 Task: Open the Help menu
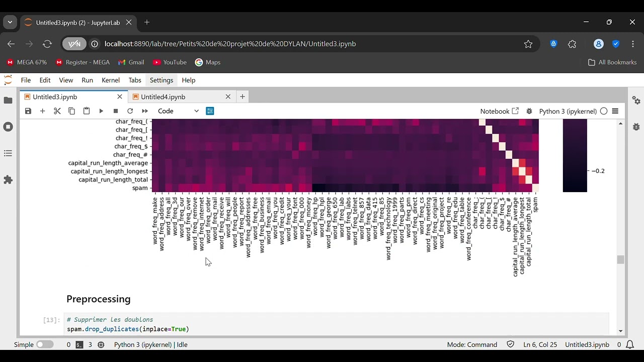point(189,80)
